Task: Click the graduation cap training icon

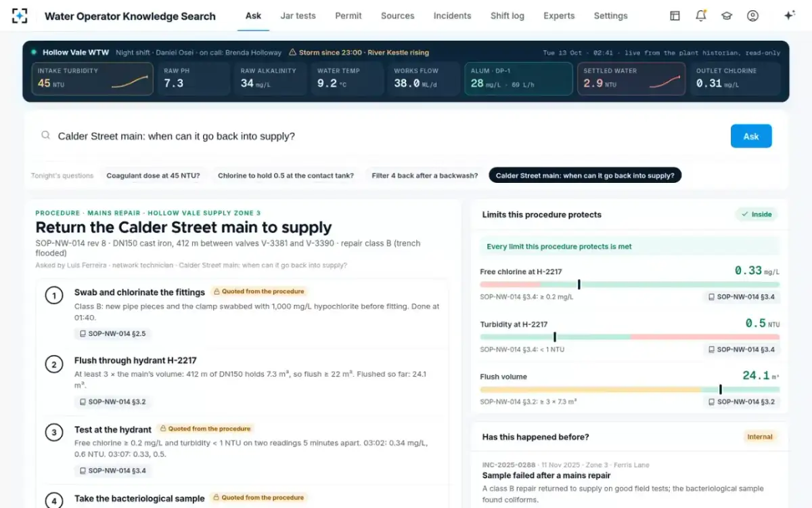Action: pyautogui.click(x=727, y=16)
